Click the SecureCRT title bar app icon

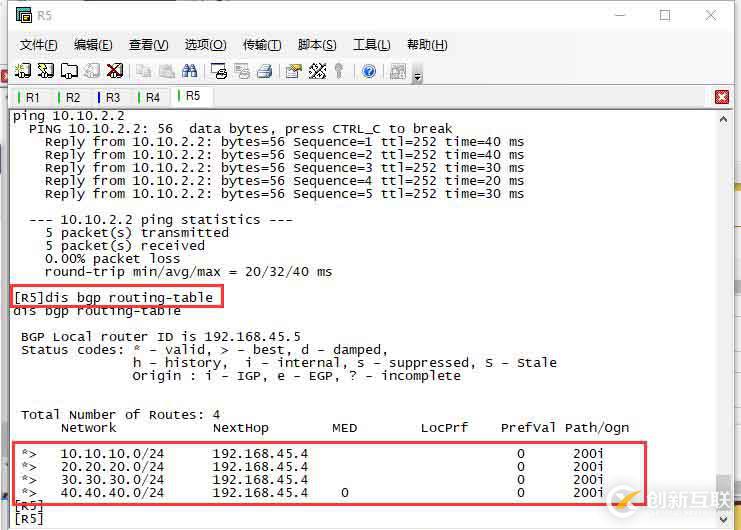(x=24, y=15)
